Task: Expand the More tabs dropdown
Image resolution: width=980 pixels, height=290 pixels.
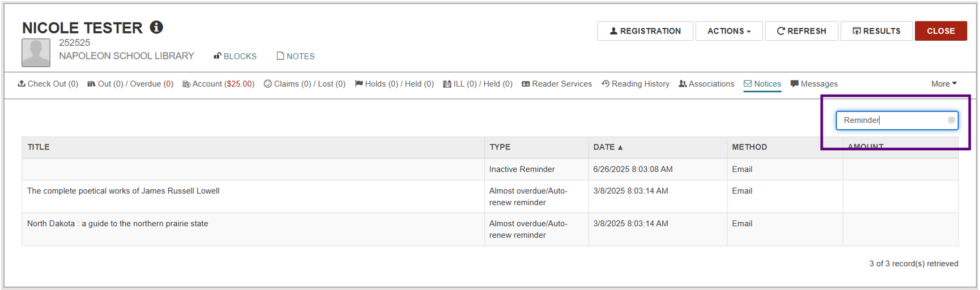Action: [944, 84]
